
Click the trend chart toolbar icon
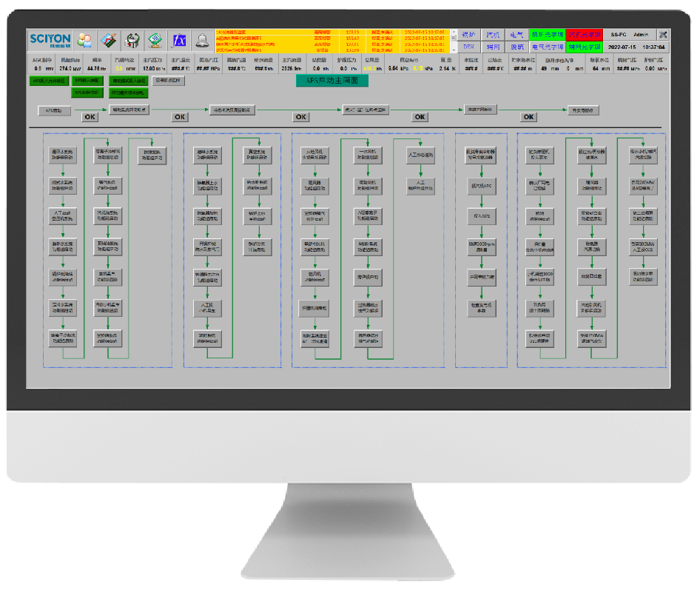[x=109, y=40]
